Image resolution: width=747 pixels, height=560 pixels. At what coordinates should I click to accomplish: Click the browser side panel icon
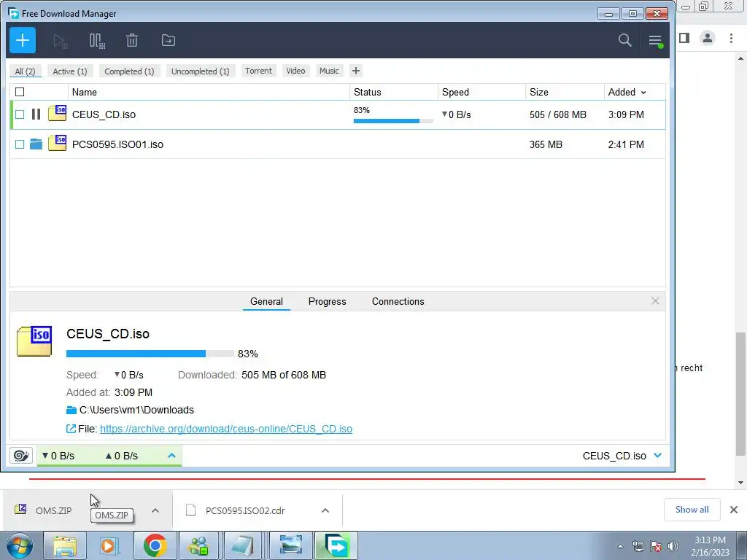(684, 38)
